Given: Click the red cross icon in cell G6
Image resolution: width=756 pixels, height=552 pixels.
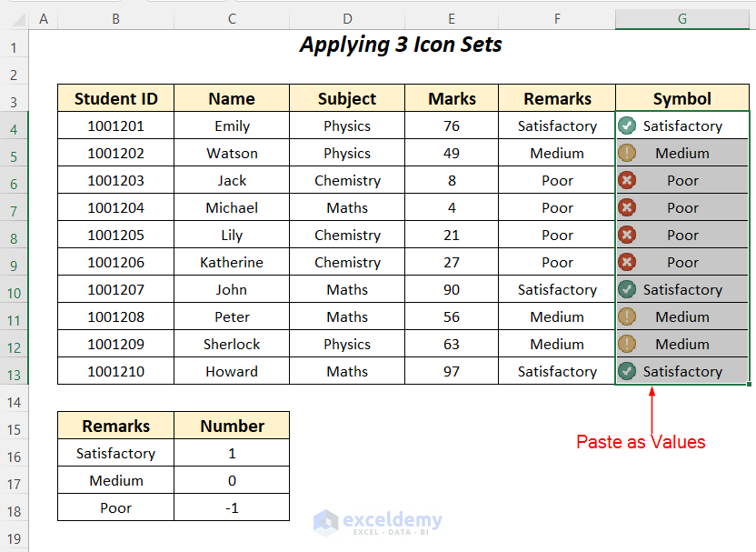Looking at the screenshot, I should tap(626, 180).
